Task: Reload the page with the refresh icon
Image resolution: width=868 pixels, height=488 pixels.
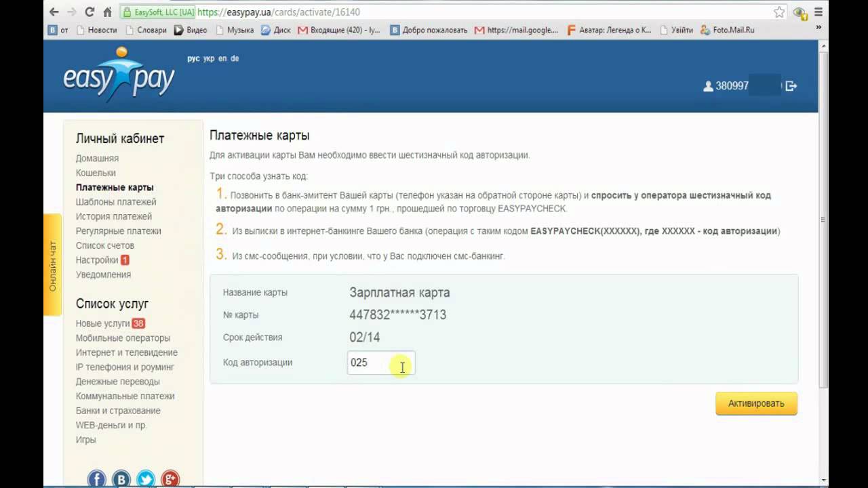Action: (x=90, y=12)
